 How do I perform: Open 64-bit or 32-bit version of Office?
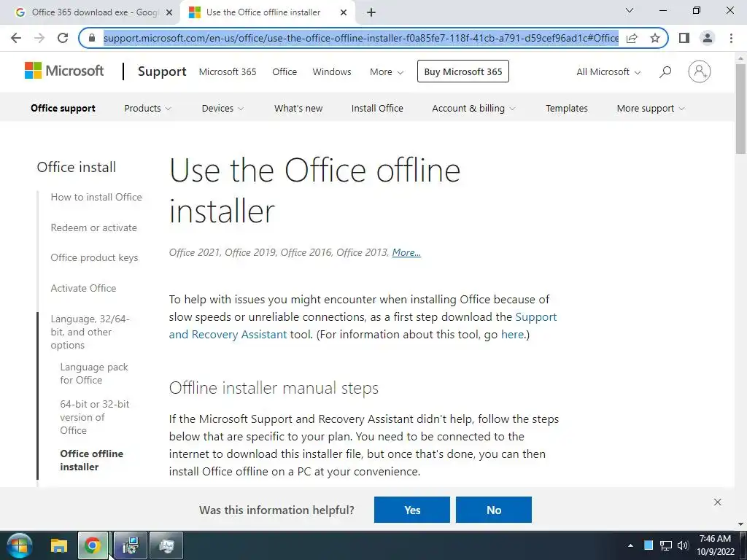pos(94,417)
